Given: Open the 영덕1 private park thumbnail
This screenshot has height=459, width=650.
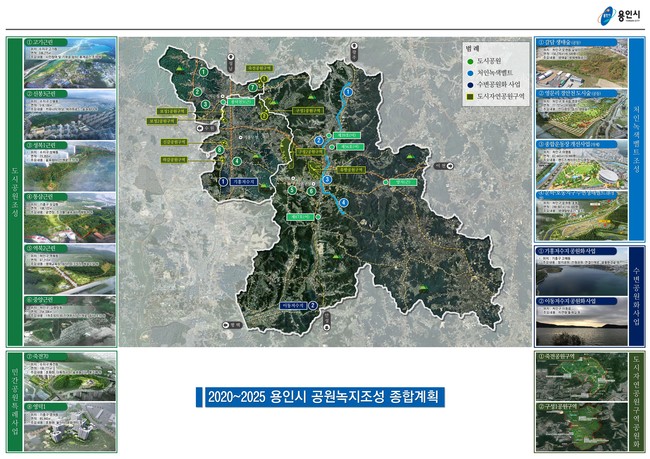Looking at the screenshot, I should [x=70, y=426].
